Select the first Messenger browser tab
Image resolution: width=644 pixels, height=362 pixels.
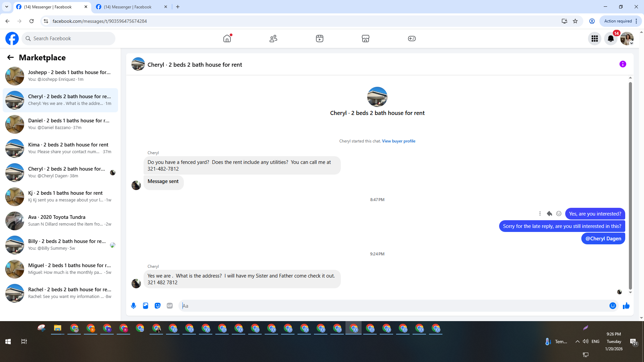tap(52, 7)
